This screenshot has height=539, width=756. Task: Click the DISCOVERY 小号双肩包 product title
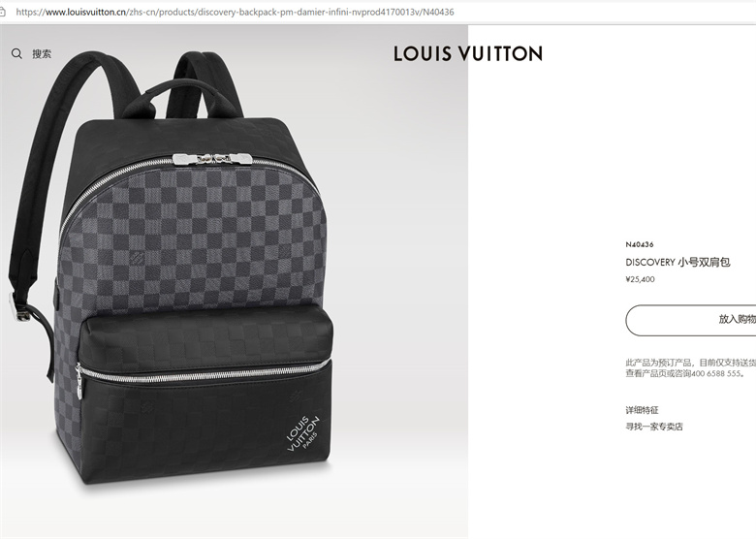coord(677,263)
